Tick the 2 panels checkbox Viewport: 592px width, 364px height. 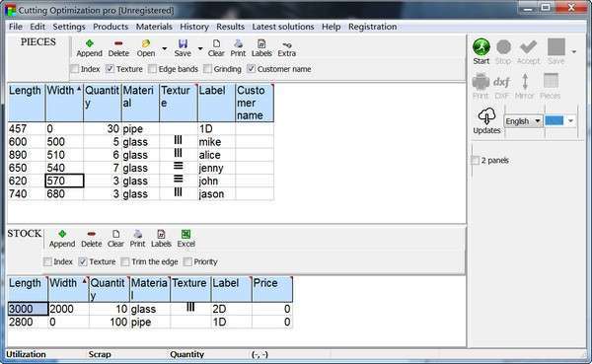475,161
